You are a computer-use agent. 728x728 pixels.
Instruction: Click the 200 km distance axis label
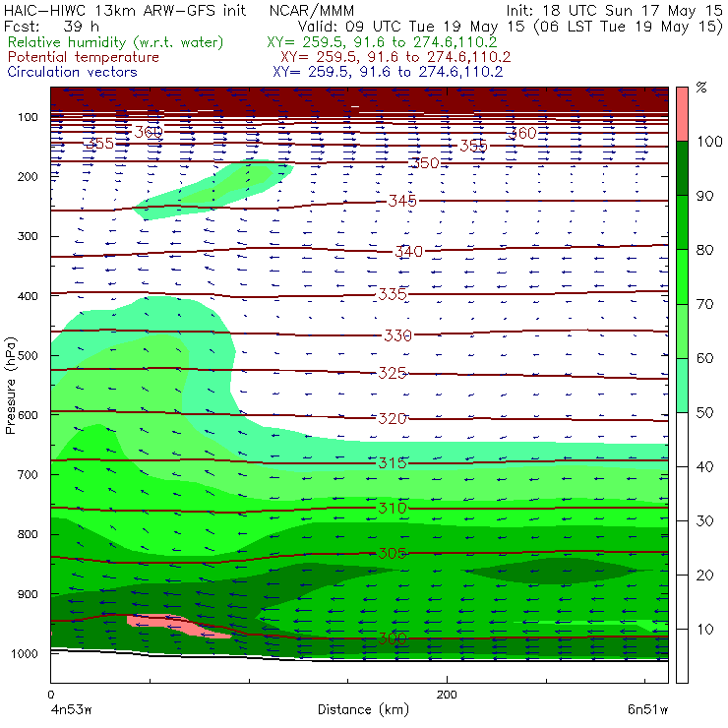pyautogui.click(x=447, y=695)
